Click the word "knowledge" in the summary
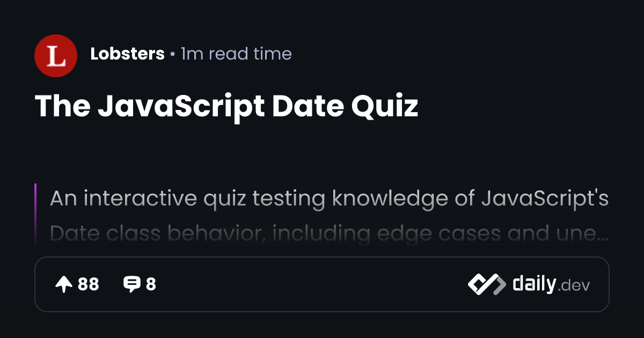 click(x=377, y=199)
